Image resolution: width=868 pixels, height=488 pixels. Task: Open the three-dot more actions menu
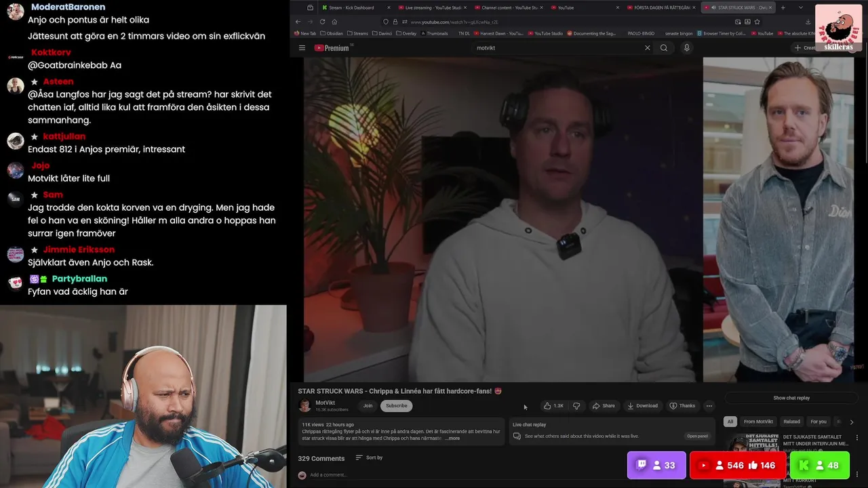(x=709, y=406)
